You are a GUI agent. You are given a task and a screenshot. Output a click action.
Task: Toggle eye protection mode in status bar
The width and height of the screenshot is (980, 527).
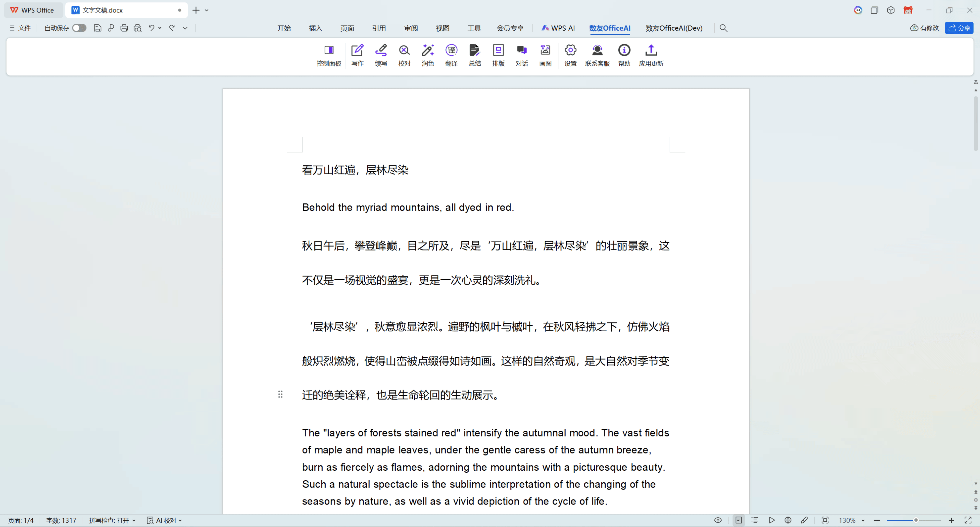pyautogui.click(x=718, y=520)
